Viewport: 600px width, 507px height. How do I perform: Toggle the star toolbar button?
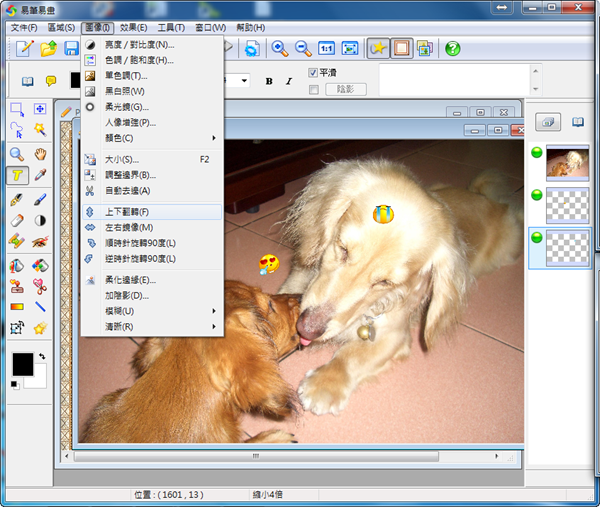(x=378, y=48)
